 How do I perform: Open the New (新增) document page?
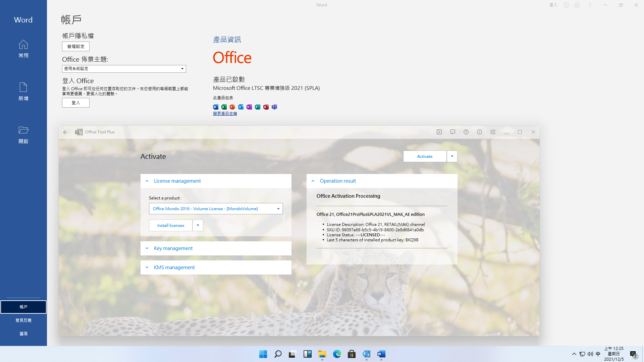23,92
